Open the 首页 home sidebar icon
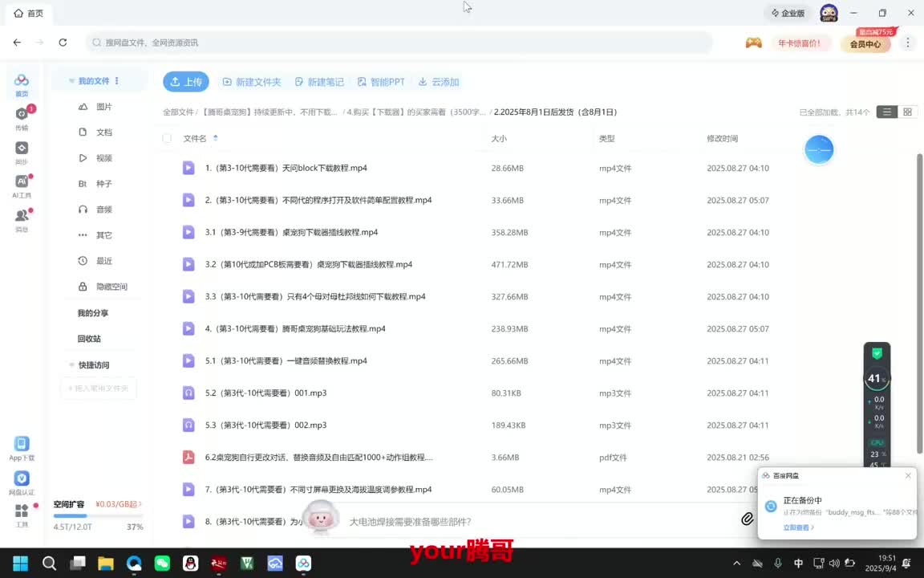 22,85
